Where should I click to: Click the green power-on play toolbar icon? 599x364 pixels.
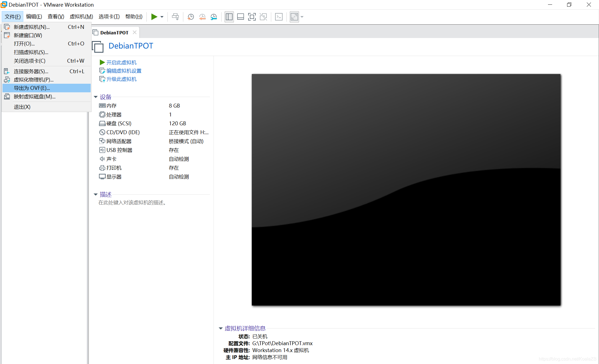pos(154,17)
